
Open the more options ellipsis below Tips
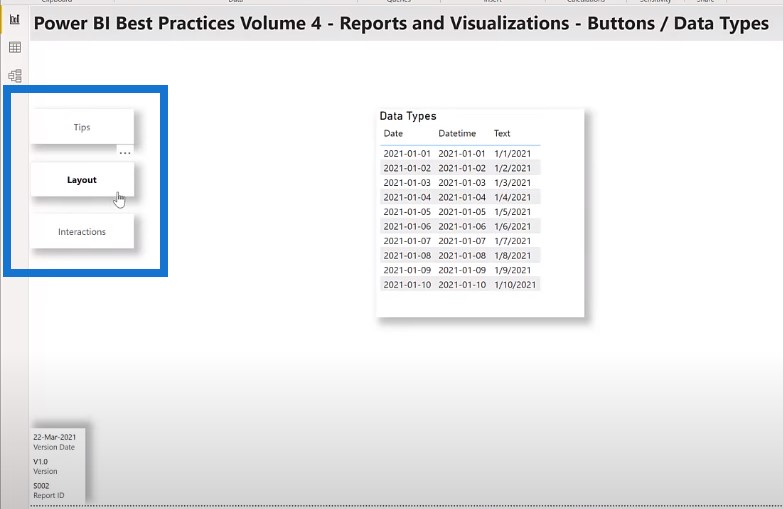click(x=125, y=153)
